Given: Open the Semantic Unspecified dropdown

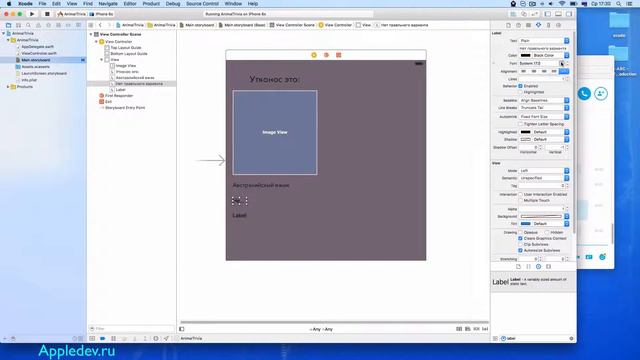Looking at the screenshot, I should click(544, 178).
